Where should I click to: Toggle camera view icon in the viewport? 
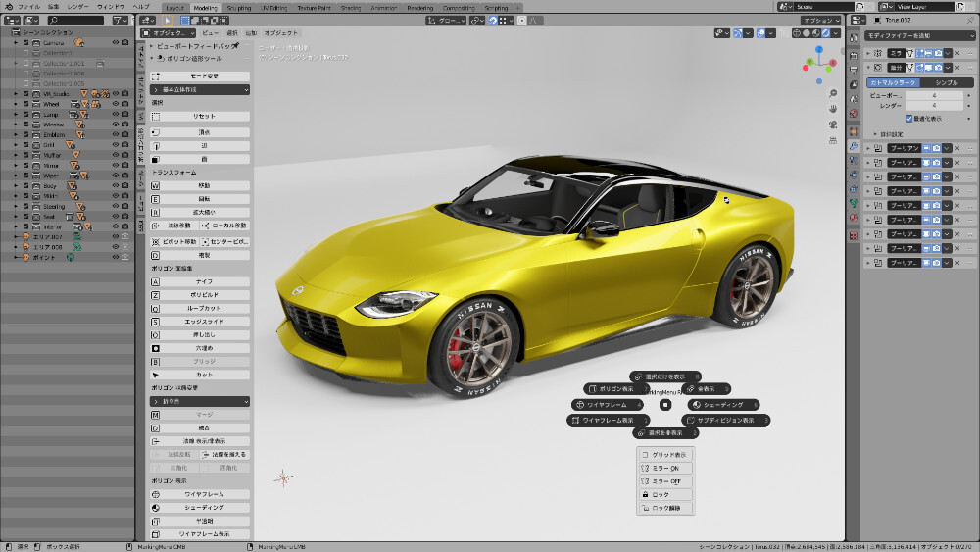[x=832, y=125]
